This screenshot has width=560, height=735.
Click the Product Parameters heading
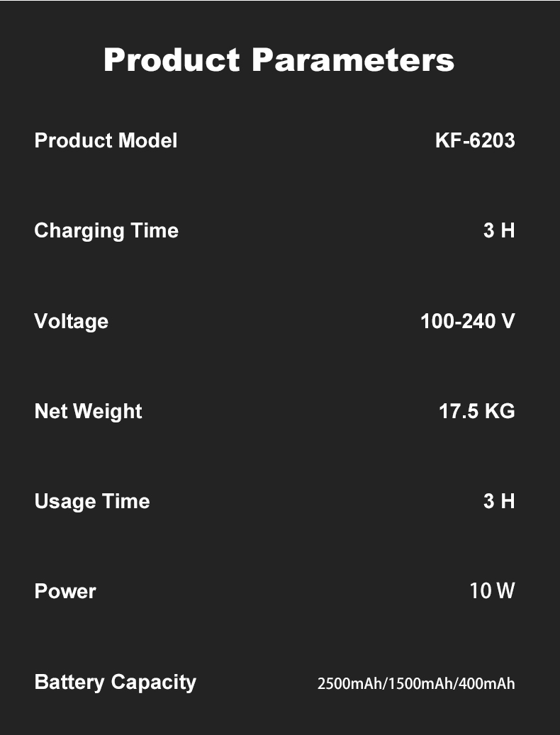coord(279,60)
